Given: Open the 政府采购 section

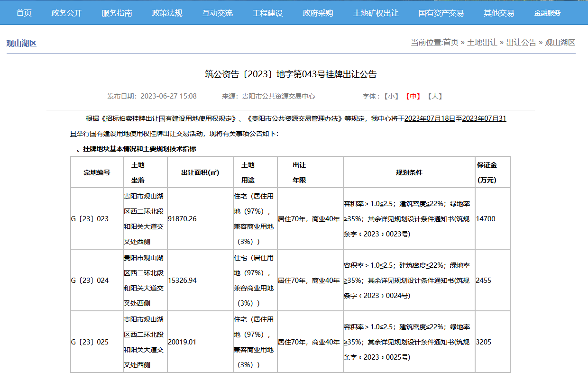Looking at the screenshot, I should [x=318, y=13].
